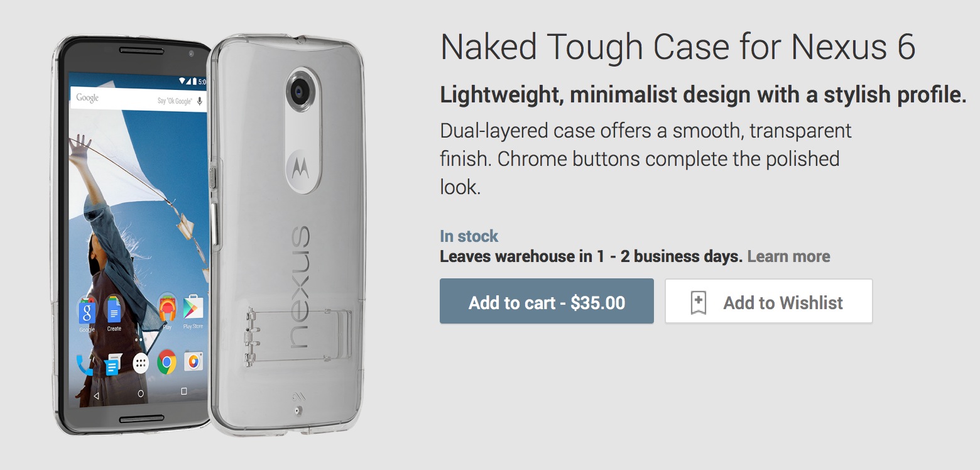
Task: Click the back navigation triangle on phone
Action: click(96, 396)
